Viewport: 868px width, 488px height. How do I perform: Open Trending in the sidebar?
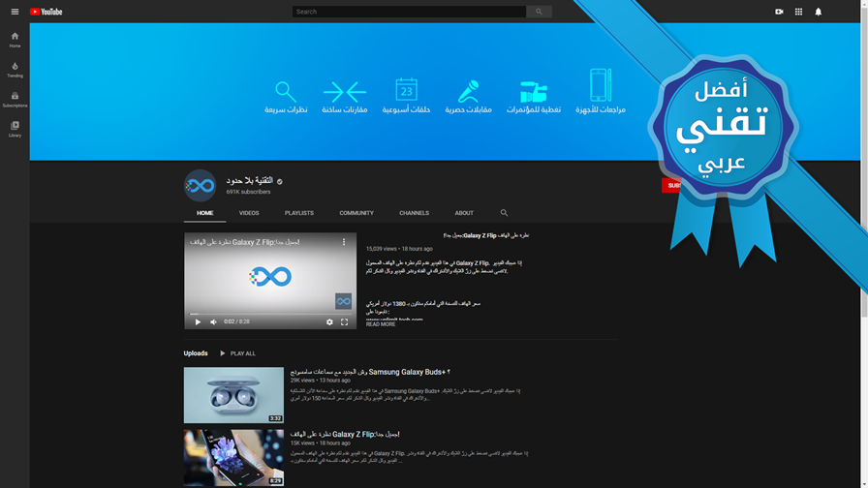[15, 70]
